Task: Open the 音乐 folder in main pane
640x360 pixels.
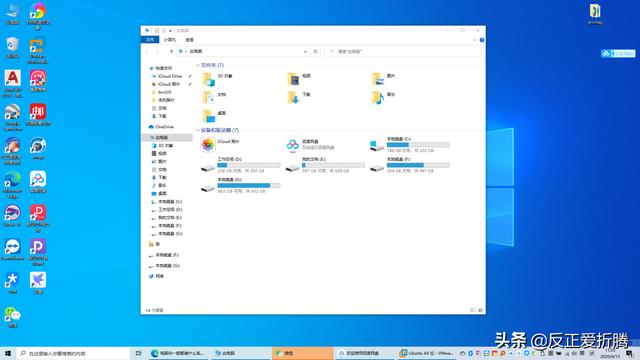Action: point(384,98)
